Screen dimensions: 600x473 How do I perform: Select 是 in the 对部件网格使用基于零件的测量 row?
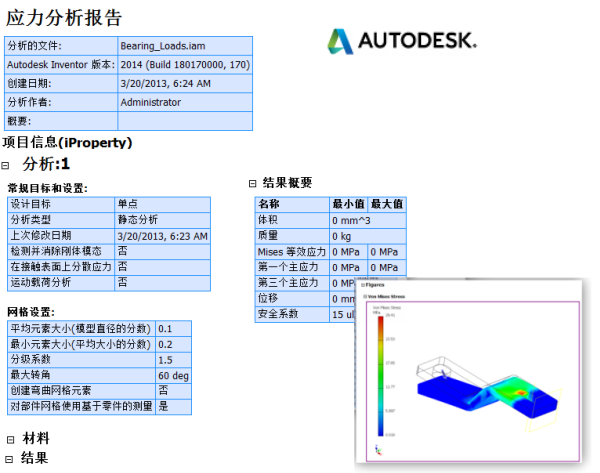tap(163, 406)
